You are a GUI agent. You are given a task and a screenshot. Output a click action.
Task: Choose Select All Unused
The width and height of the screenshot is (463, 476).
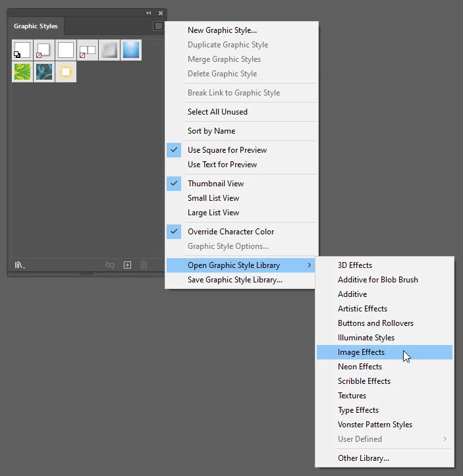pos(242,112)
